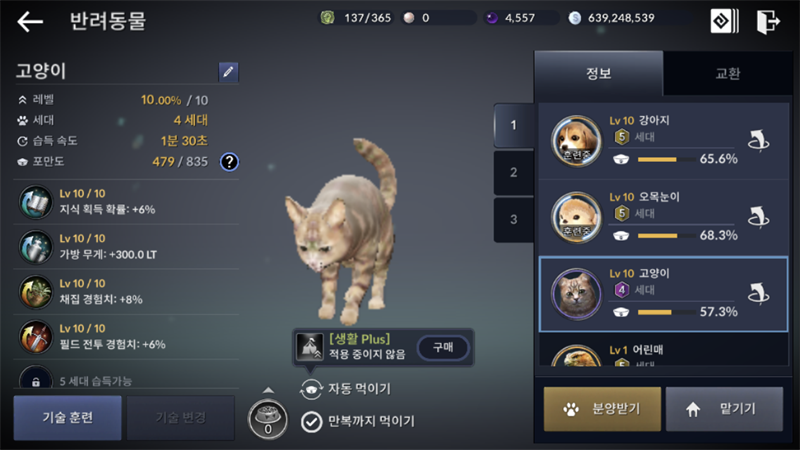Toggle 만복까지 먹이기 checkbox

coord(311,421)
